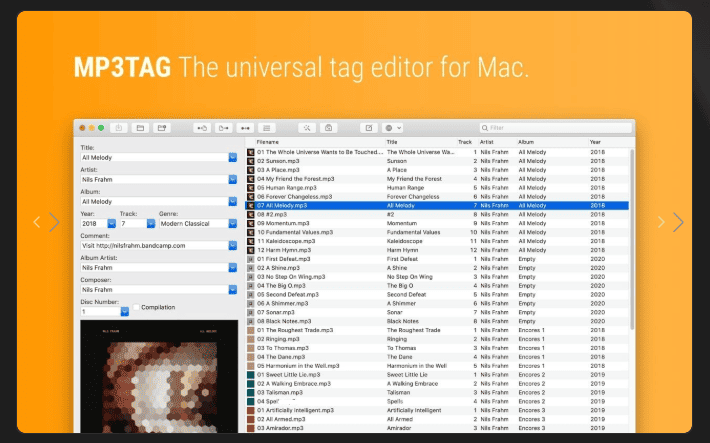Click album art icon of 02 Sunson.mp3
710x443 pixels.
coord(250,161)
